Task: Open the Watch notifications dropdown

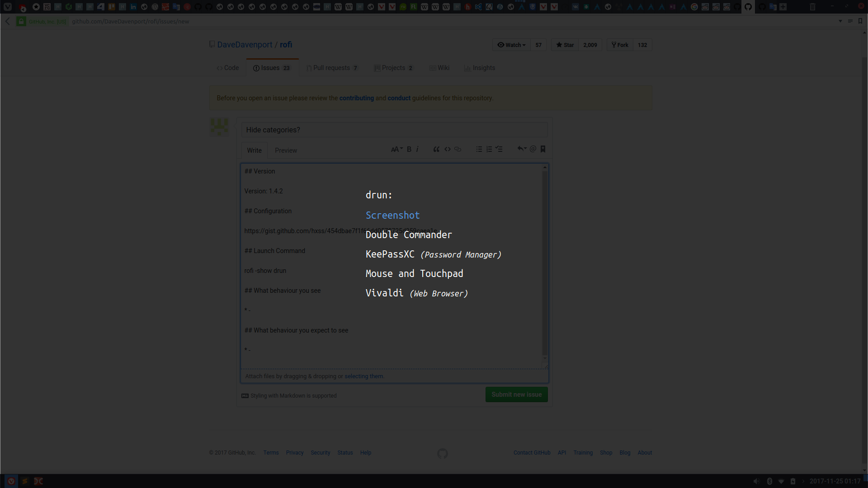Action: [511, 45]
